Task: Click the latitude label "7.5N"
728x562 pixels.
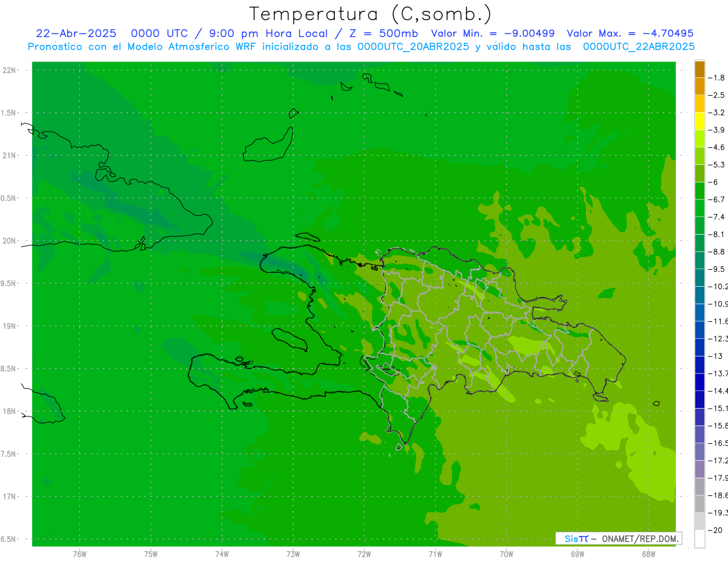Action: (x=7, y=454)
